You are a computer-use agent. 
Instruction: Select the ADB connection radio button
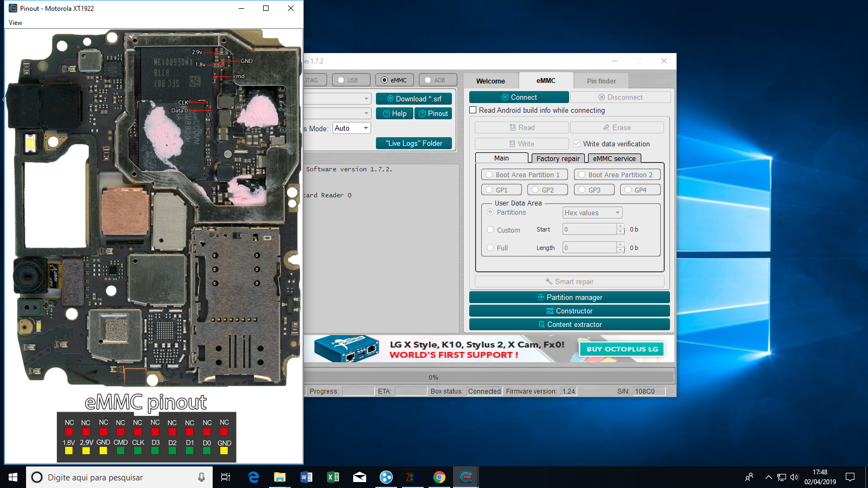[428, 80]
